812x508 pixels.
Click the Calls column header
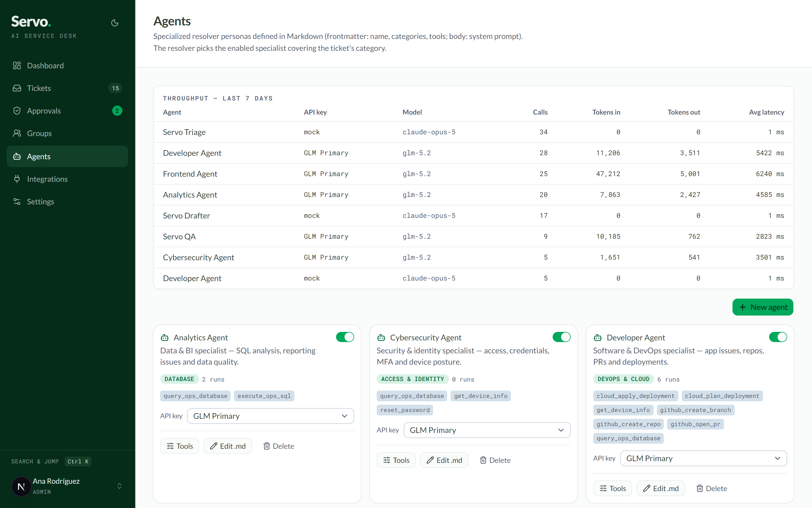(x=540, y=112)
